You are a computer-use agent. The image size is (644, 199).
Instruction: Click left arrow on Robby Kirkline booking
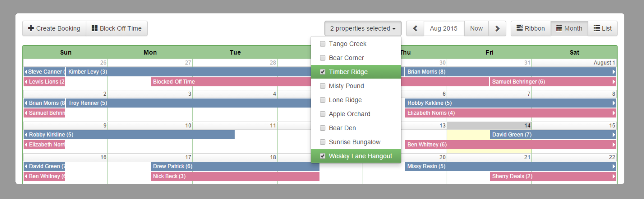click(x=26, y=134)
